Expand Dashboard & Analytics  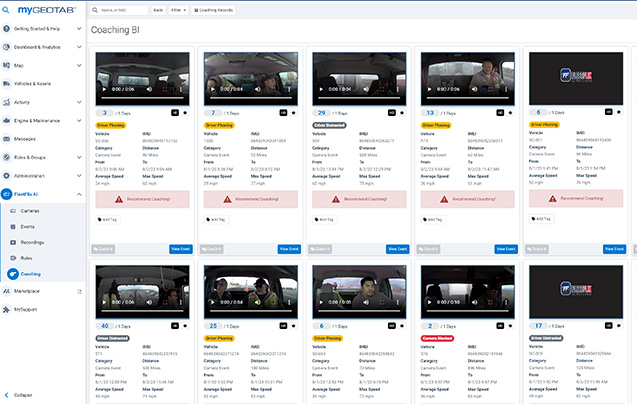(79, 47)
